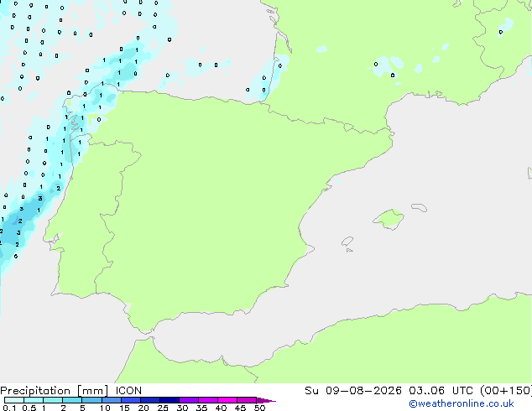This screenshot has height=411, width=532.
Task: Click the Mallorca island on the map
Action: tap(389, 219)
